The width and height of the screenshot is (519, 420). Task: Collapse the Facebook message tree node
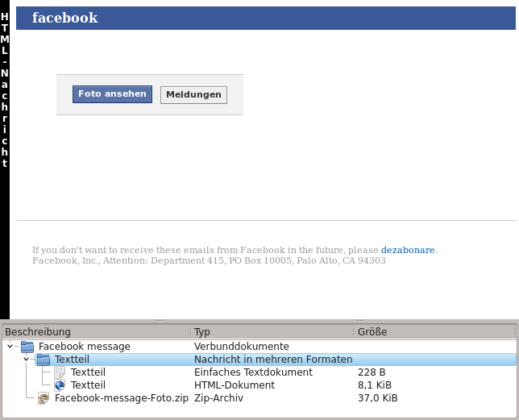10,347
